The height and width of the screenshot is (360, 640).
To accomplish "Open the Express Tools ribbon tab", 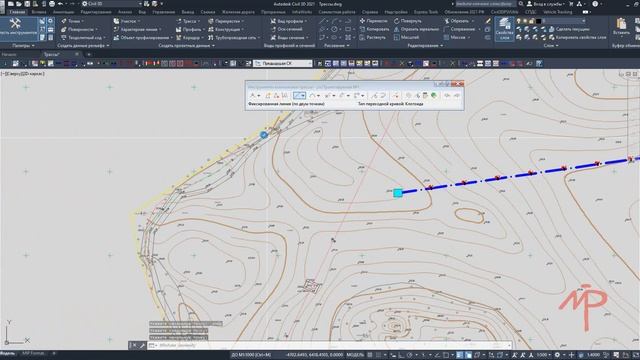I will coord(426,12).
